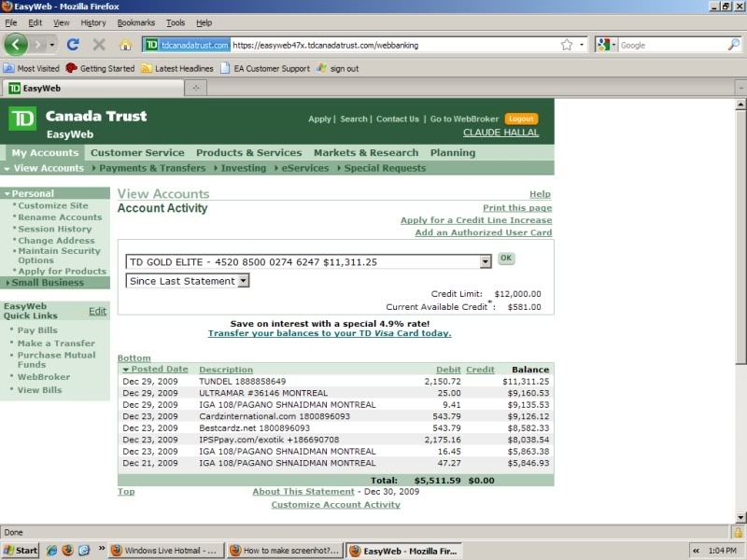Click the TD logo in the page header

[x=22, y=119]
